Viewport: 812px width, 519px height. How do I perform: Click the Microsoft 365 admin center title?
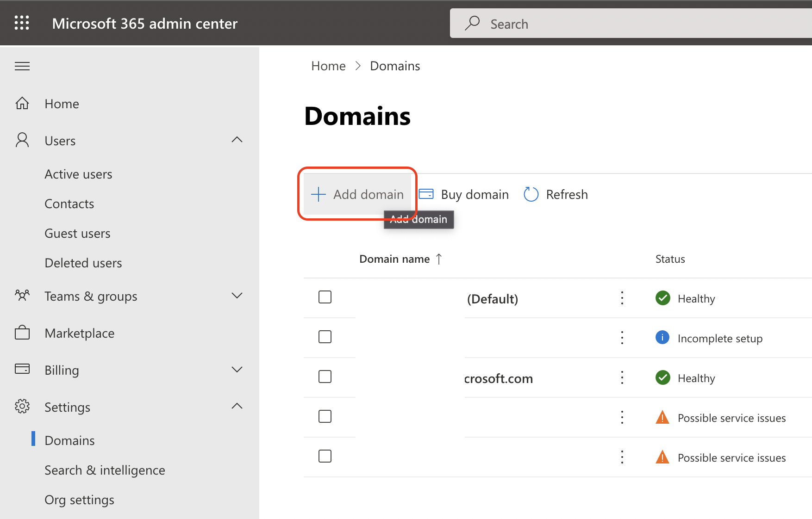144,23
